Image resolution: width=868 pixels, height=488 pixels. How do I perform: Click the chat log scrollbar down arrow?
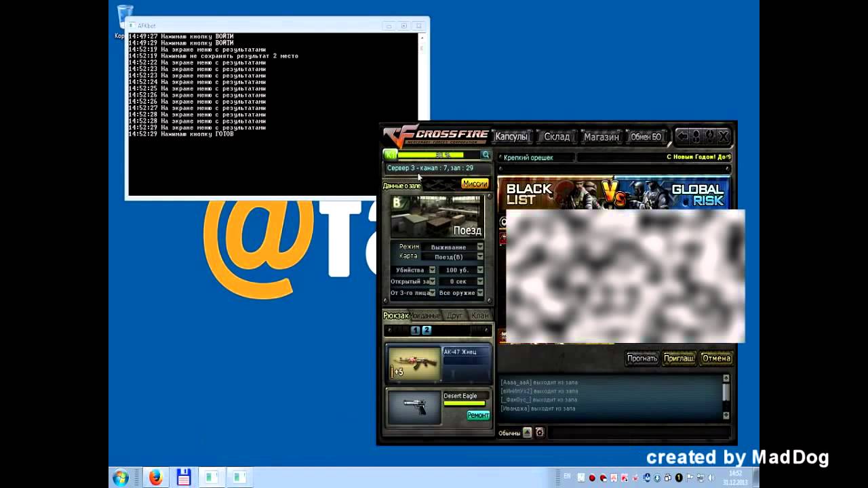pyautogui.click(x=726, y=415)
